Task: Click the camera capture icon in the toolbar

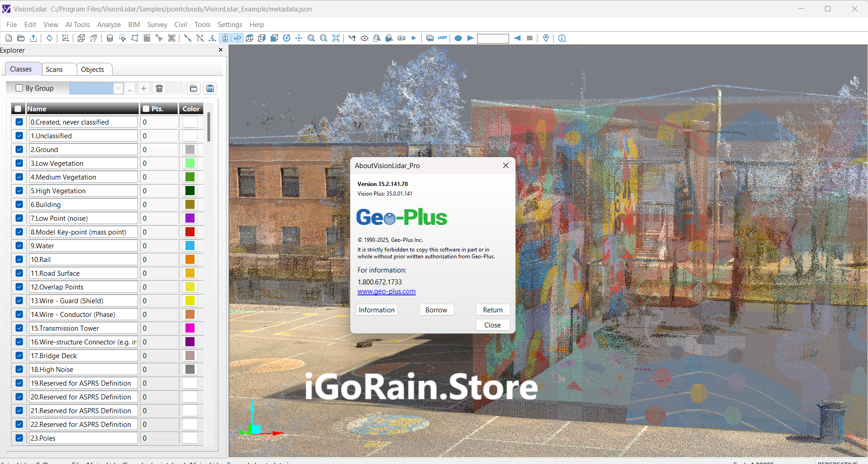Action: (401, 38)
